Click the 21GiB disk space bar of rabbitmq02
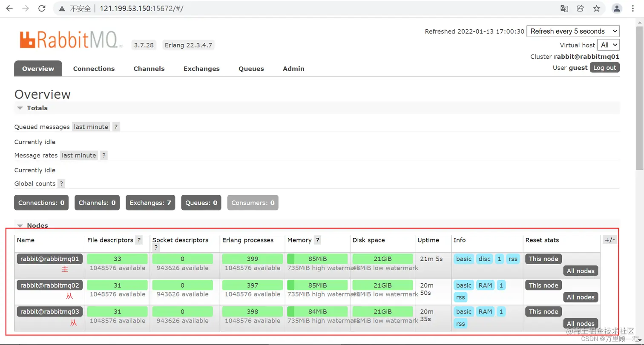Image resolution: width=644 pixels, height=345 pixels. click(382, 285)
